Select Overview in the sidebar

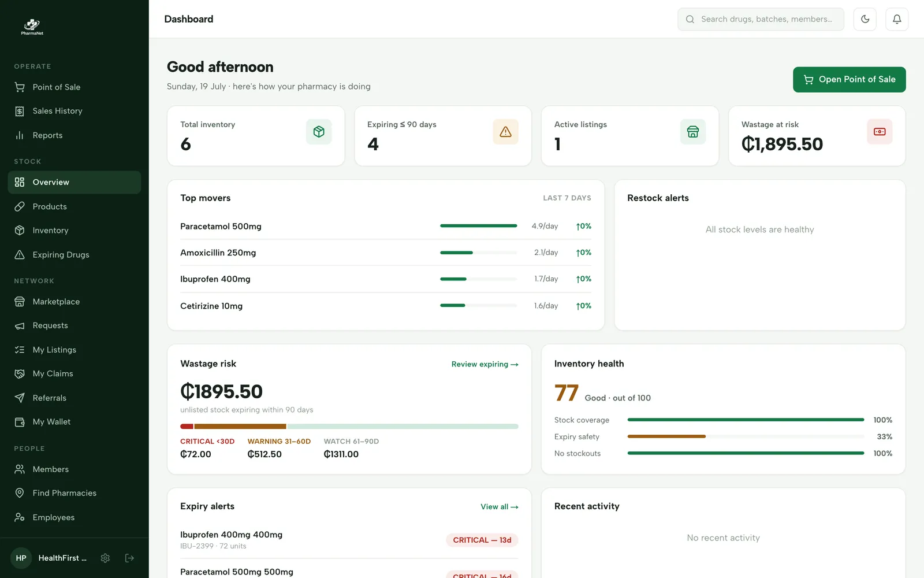point(74,182)
